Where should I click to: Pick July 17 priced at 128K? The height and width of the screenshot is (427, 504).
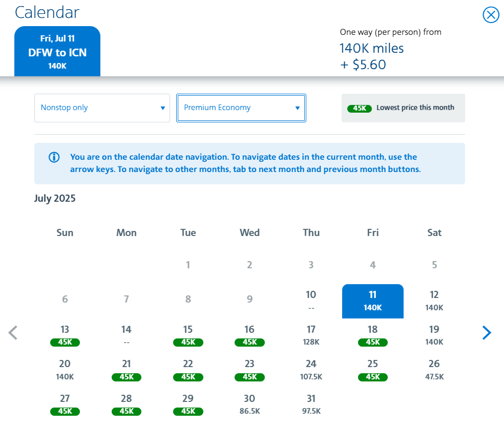pyautogui.click(x=311, y=335)
